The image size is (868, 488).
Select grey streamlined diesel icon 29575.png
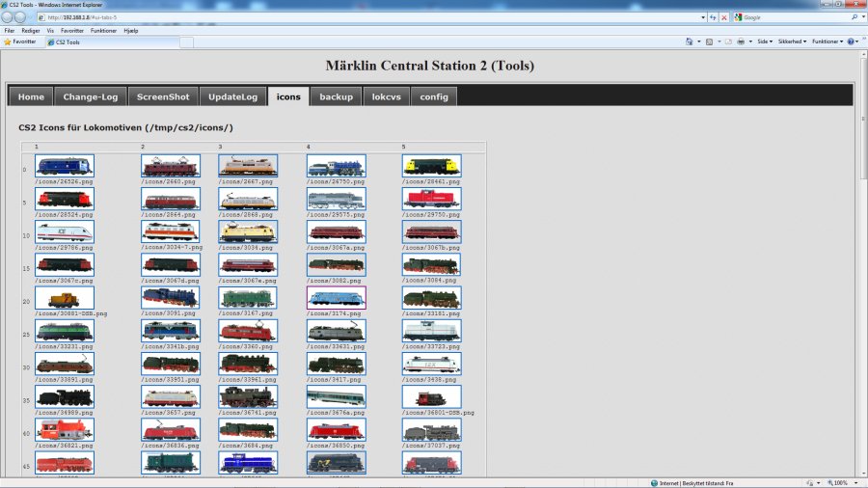point(336,199)
